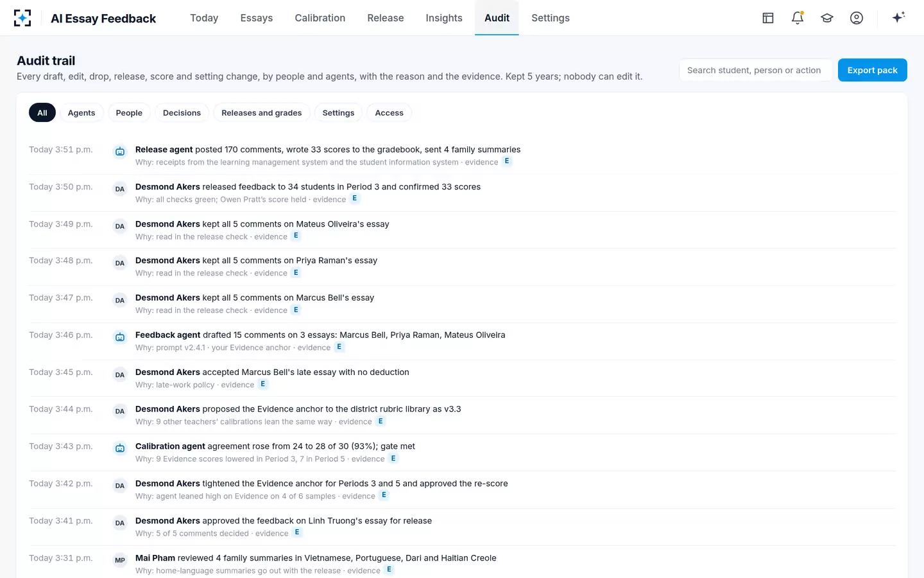Open evidence badge for home-language summaries entry
924x578 pixels.
389,570
